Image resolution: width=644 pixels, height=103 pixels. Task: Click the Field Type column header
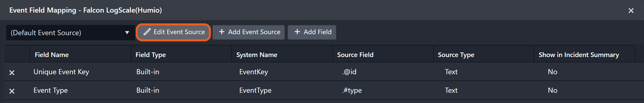pyautogui.click(x=151, y=55)
